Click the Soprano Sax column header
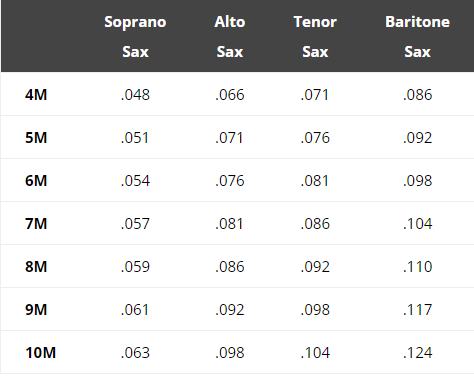474x376 pixels. pyautogui.click(x=135, y=37)
